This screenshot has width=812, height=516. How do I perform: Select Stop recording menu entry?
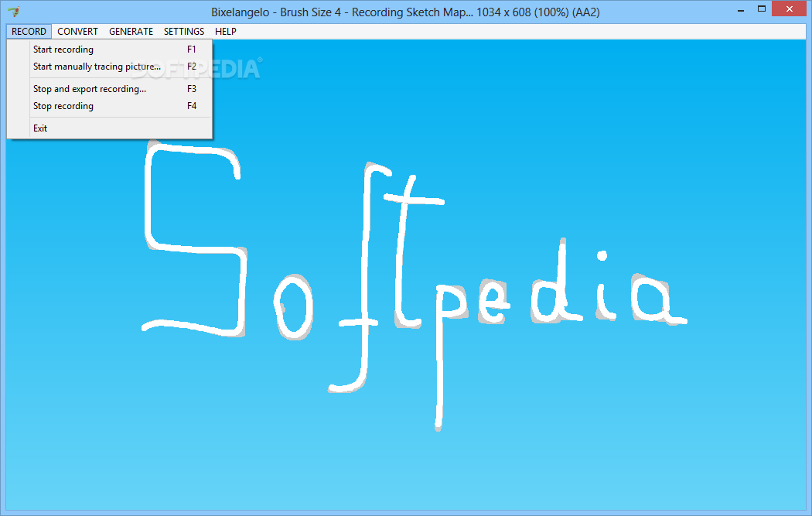(x=110, y=106)
